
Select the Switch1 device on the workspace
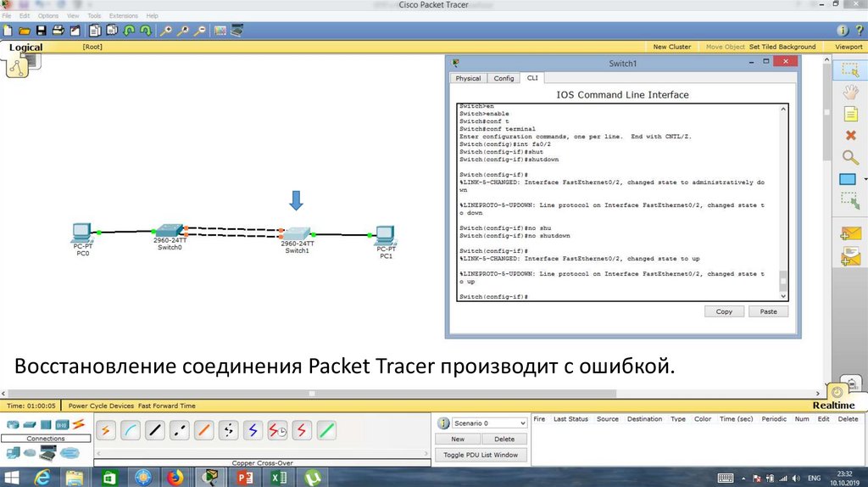pyautogui.click(x=298, y=234)
